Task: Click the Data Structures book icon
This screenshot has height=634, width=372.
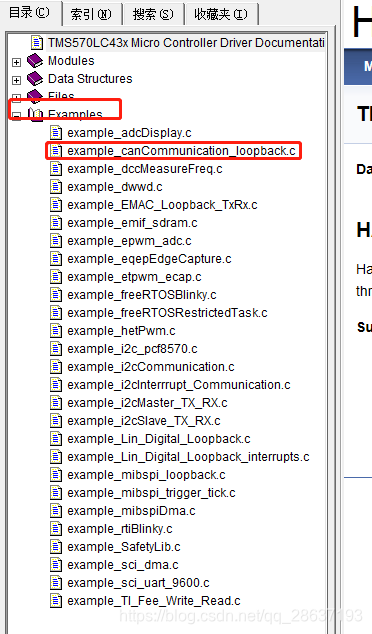Action: click(35, 78)
